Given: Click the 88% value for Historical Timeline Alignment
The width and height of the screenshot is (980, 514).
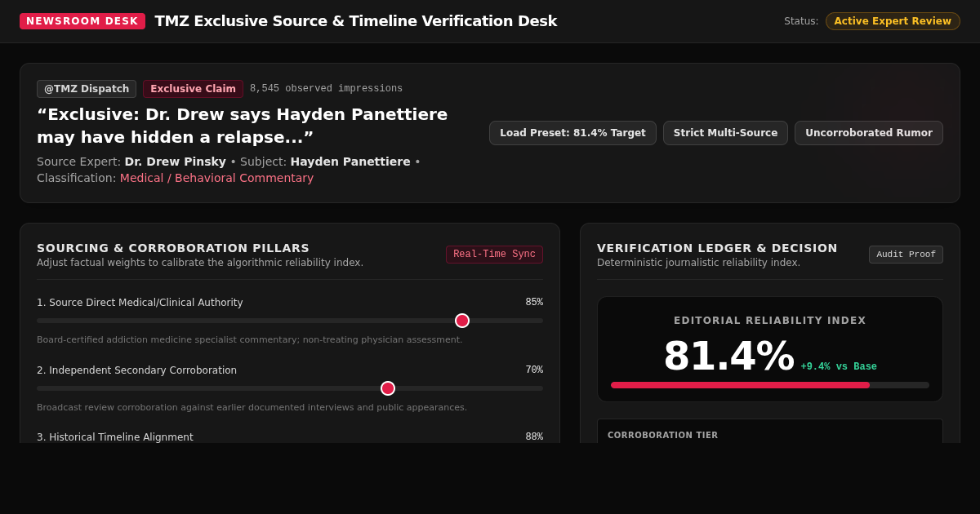Looking at the screenshot, I should 534,437.
